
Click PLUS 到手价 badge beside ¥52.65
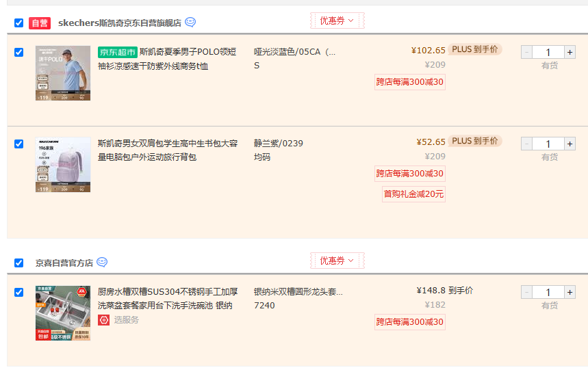pyautogui.click(x=475, y=142)
